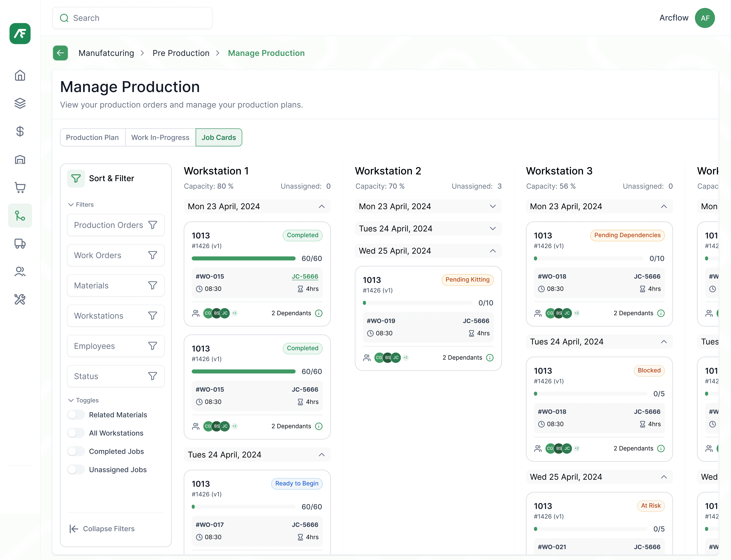Open the wrench tools sidebar icon

(x=20, y=299)
